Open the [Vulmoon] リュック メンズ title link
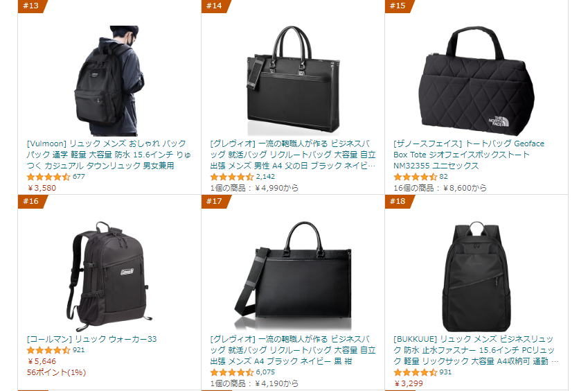588x391 pixels. click(109, 155)
